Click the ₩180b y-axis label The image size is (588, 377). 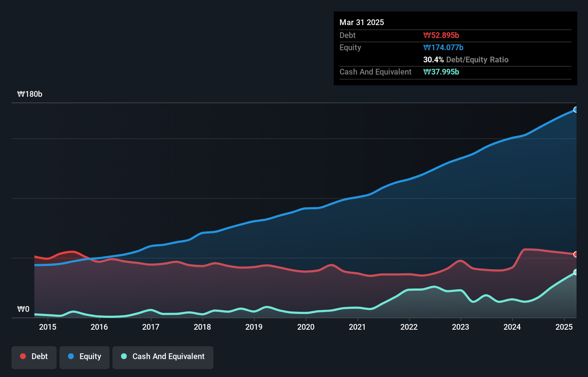point(30,94)
